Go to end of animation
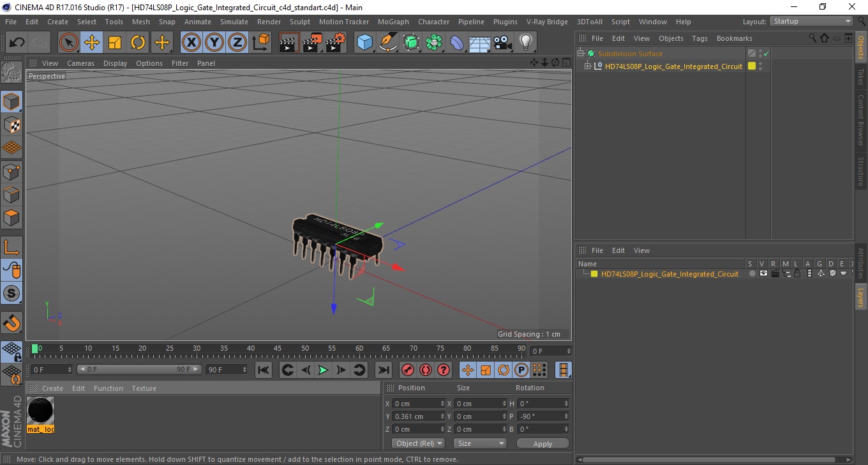The width and height of the screenshot is (868, 465). [383, 370]
